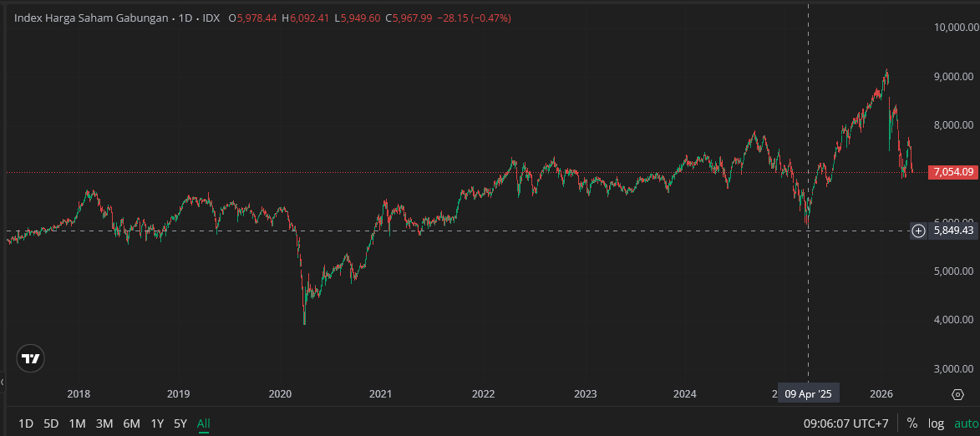Image resolution: width=980 pixels, height=436 pixels.
Task: Click the 7,054.09 current price label
Action: click(x=952, y=172)
